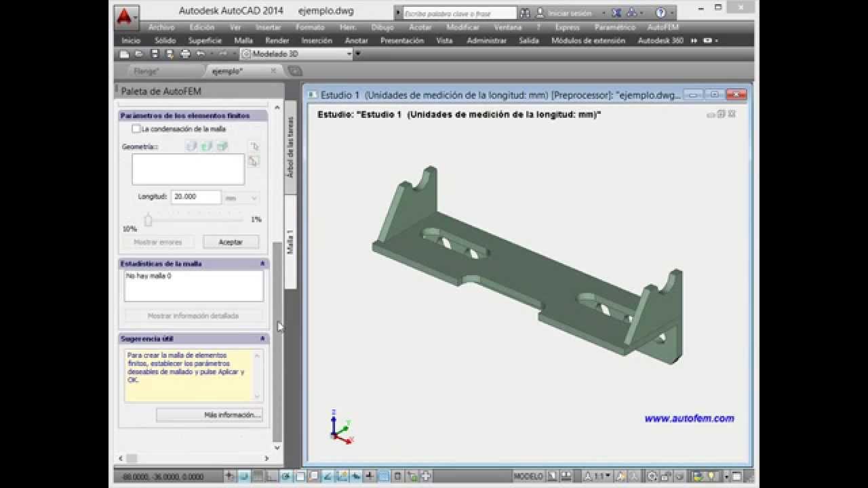The image size is (868, 488).
Task: Click the Save quick access icon
Action: click(155, 54)
